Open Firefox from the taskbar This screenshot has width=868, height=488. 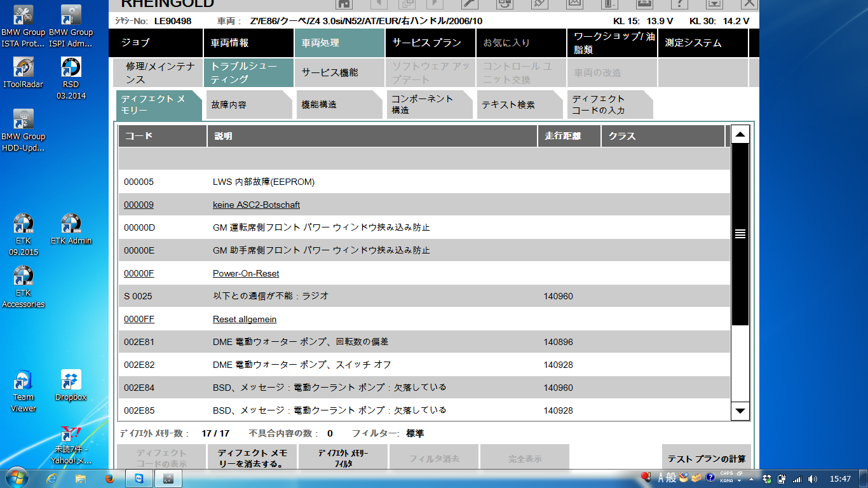(x=109, y=478)
